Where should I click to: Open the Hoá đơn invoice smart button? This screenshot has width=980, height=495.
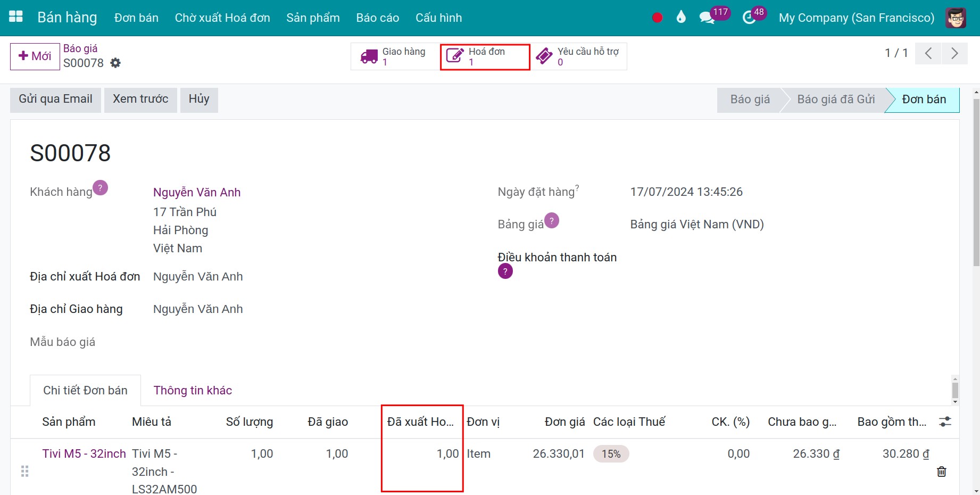(485, 56)
